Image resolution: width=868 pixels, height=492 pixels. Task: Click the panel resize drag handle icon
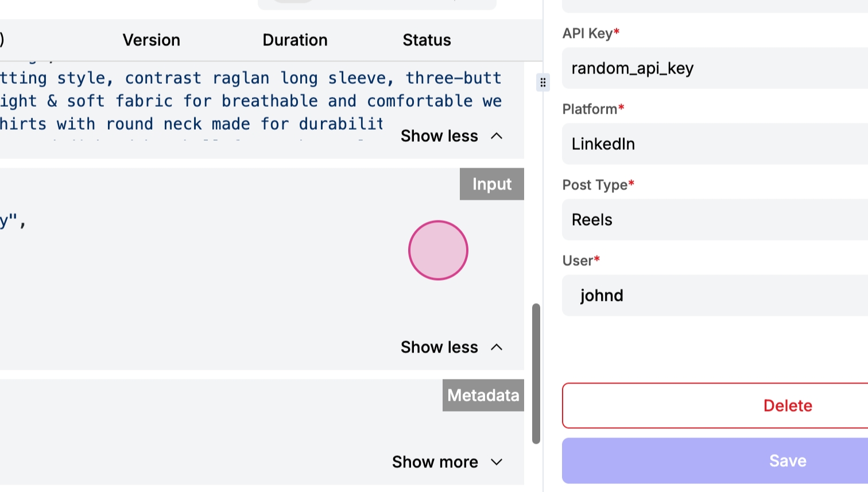542,83
